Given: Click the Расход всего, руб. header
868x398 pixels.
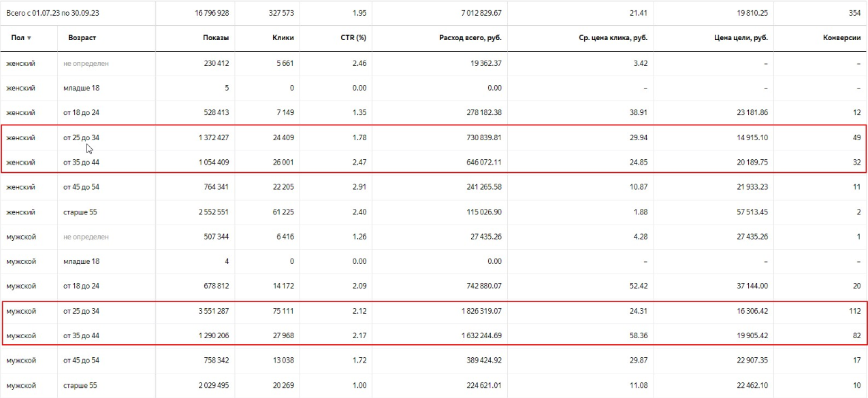Looking at the screenshot, I should (x=470, y=37).
